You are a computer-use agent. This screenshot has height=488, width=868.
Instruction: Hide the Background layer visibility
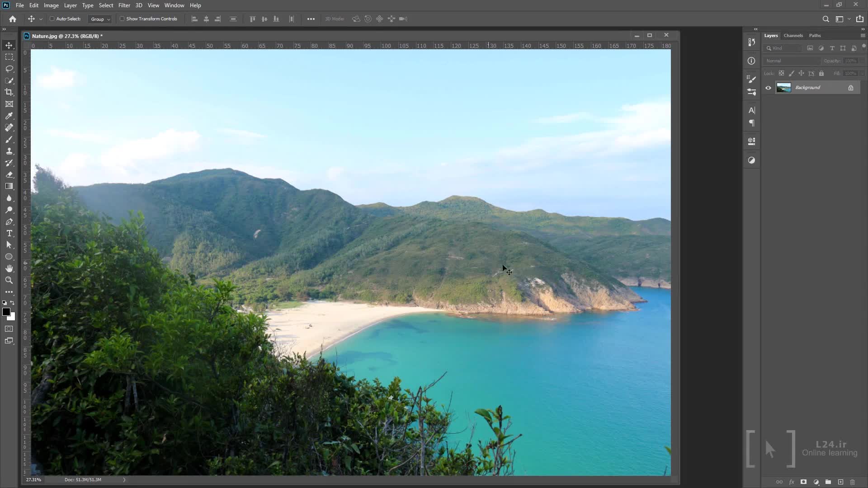point(768,88)
